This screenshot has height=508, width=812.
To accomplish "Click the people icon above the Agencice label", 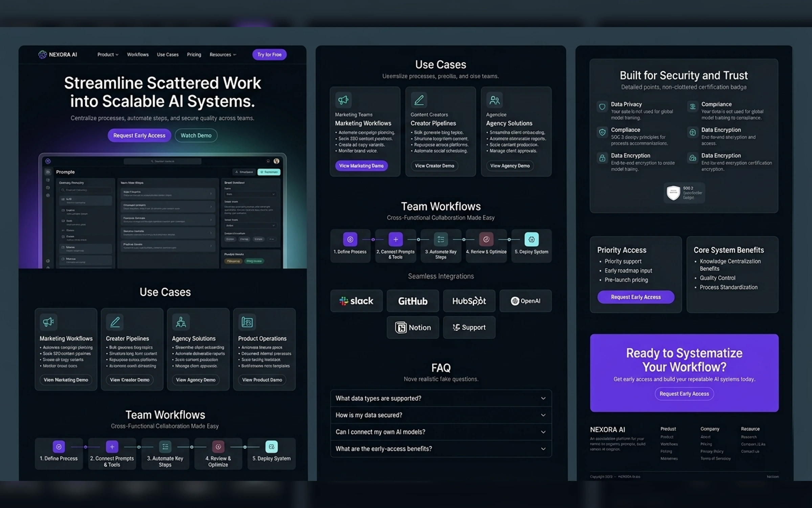I will pos(494,100).
